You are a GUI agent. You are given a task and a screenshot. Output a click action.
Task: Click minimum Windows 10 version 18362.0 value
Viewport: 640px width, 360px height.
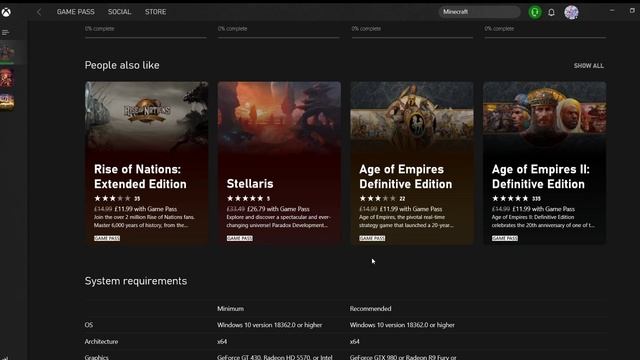point(269,325)
